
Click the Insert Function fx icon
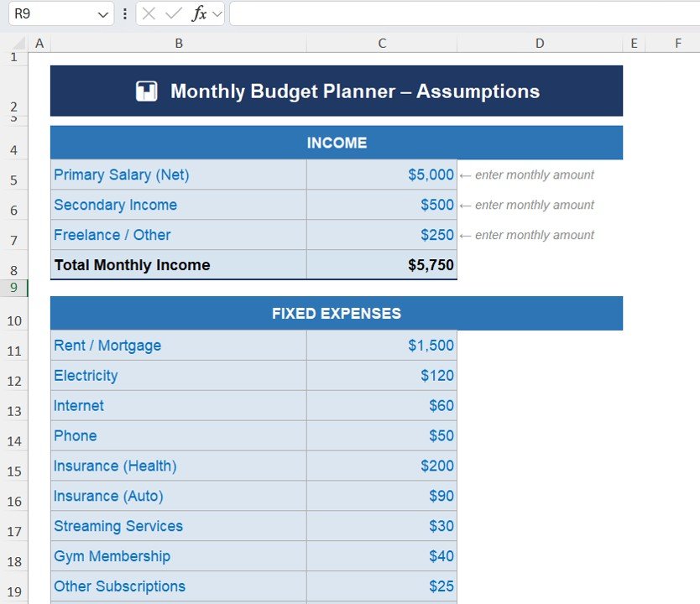[199, 13]
